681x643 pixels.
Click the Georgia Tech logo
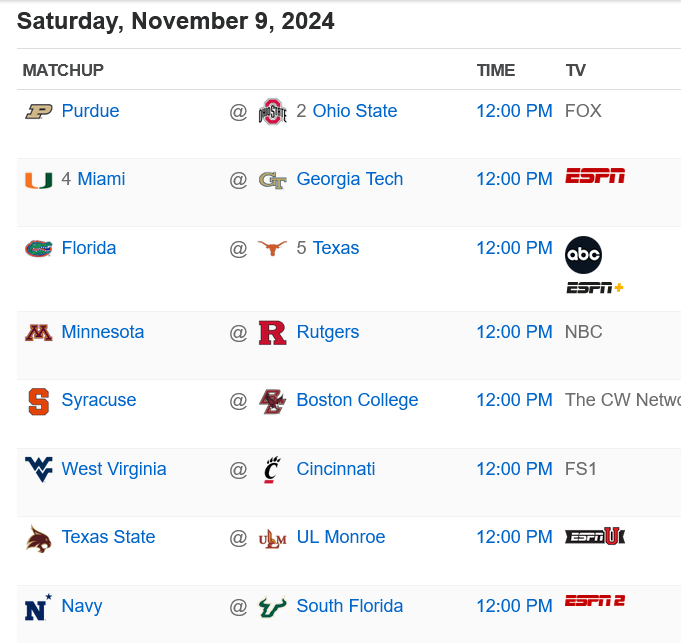[272, 180]
